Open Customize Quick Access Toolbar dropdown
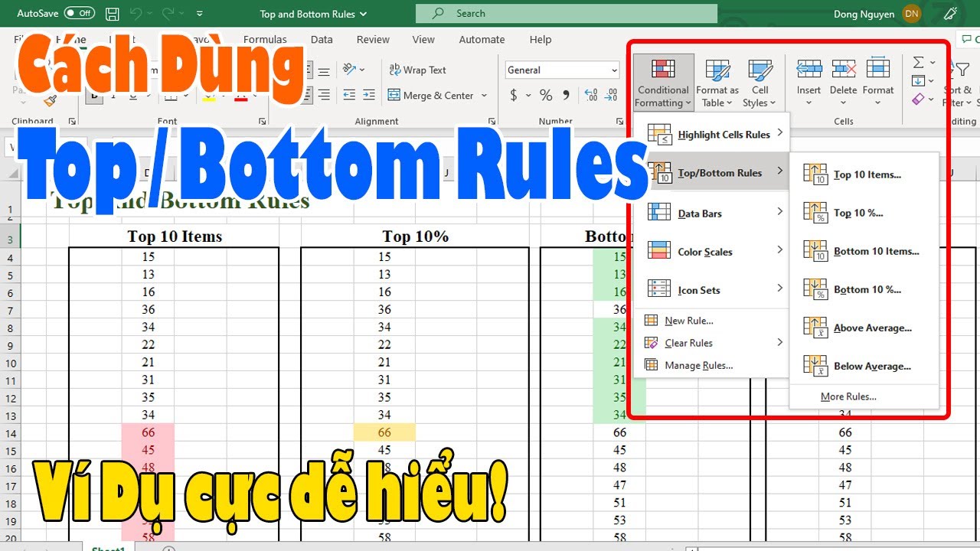Screen dimensions: 980x551 (200, 14)
